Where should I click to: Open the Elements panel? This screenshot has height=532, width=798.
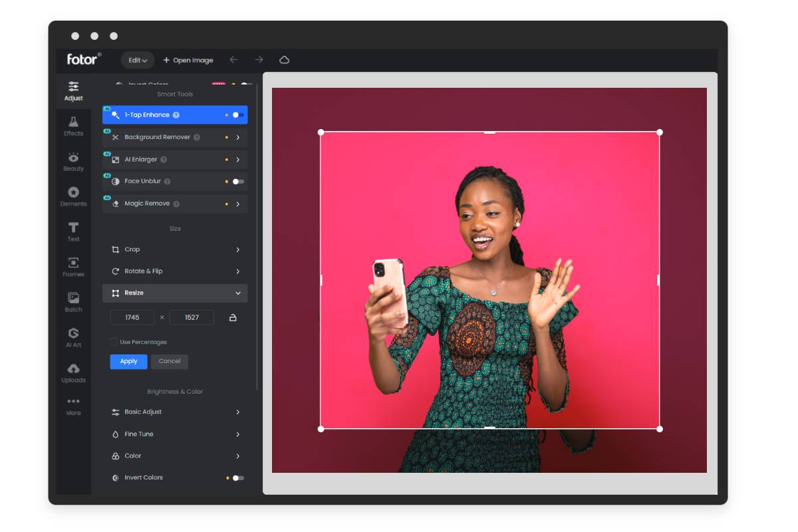coord(73,196)
